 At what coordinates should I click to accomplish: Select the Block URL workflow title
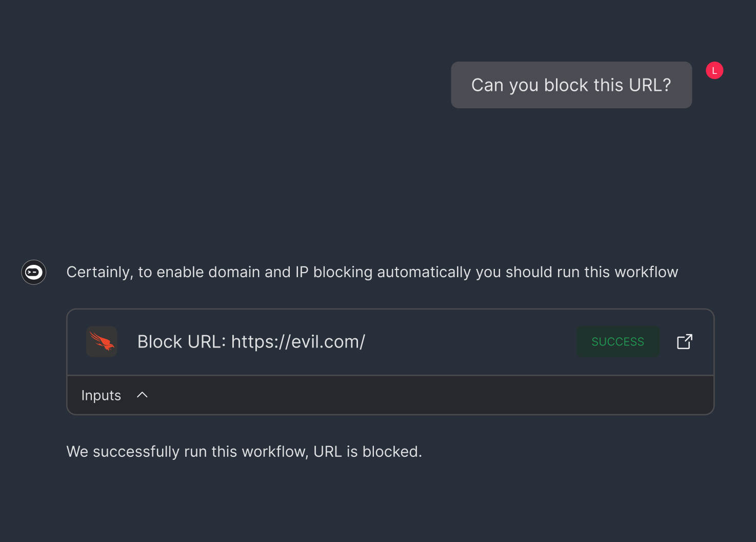tap(251, 342)
